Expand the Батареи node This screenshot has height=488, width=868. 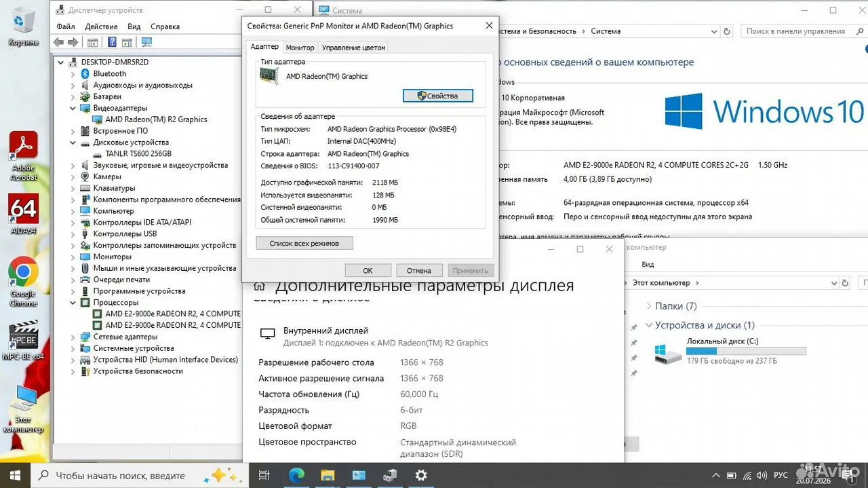tap(73, 96)
